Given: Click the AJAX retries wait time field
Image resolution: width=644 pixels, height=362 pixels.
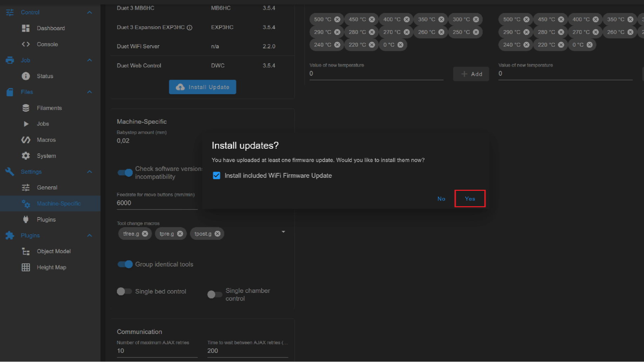Looking at the screenshot, I should pyautogui.click(x=248, y=351).
